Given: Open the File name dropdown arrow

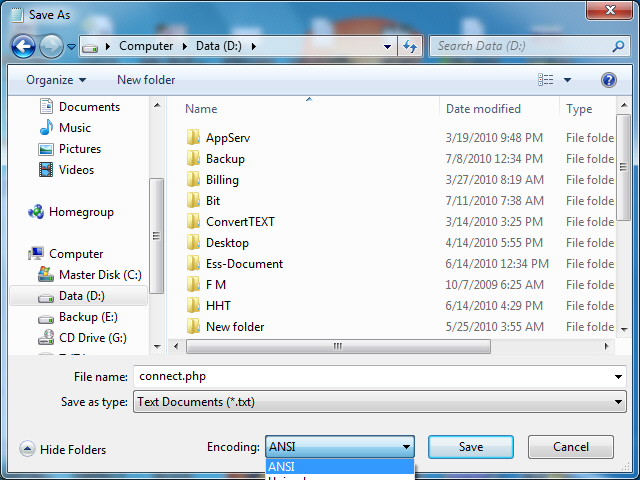Looking at the screenshot, I should (618, 377).
